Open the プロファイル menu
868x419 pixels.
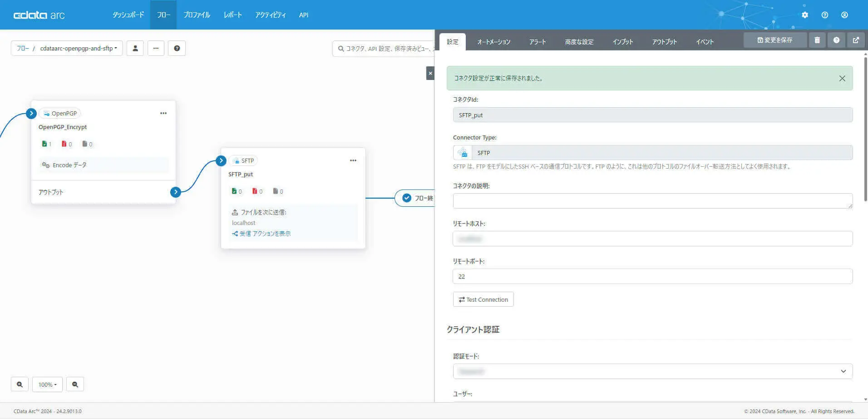[197, 15]
